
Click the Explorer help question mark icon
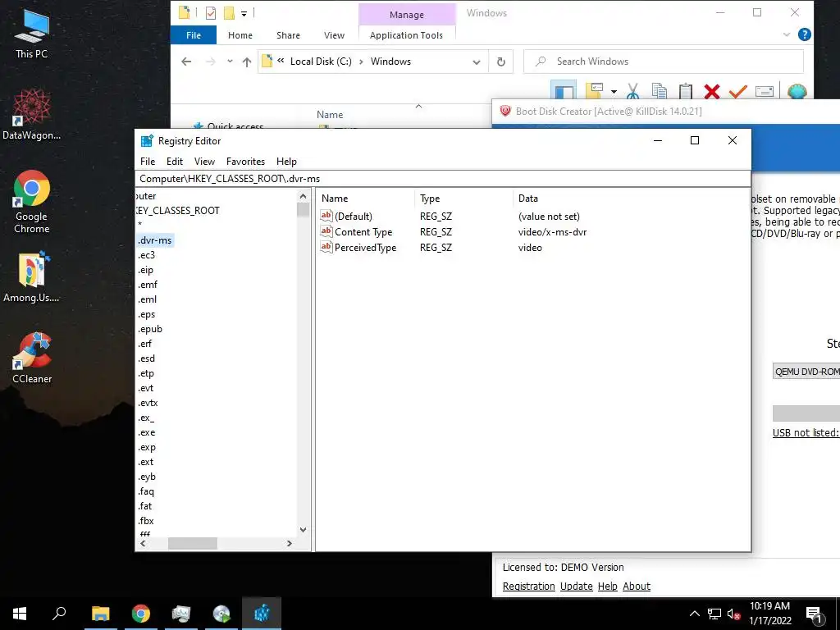pos(804,34)
